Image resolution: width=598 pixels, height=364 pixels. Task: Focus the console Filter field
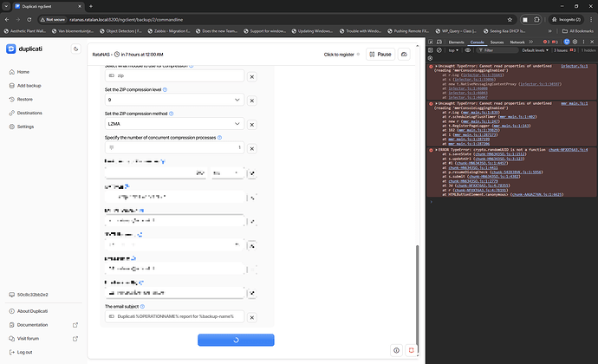coord(497,50)
